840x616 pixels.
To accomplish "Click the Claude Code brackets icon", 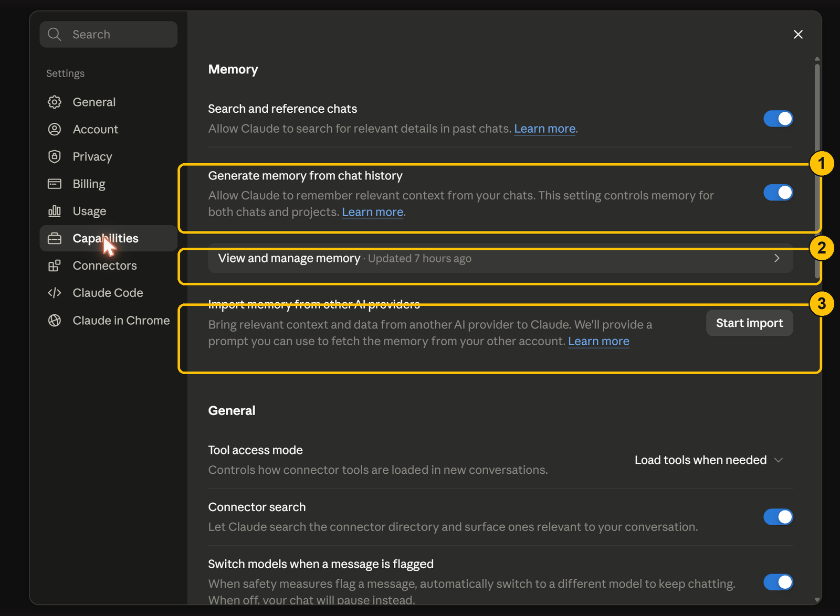I will point(55,293).
